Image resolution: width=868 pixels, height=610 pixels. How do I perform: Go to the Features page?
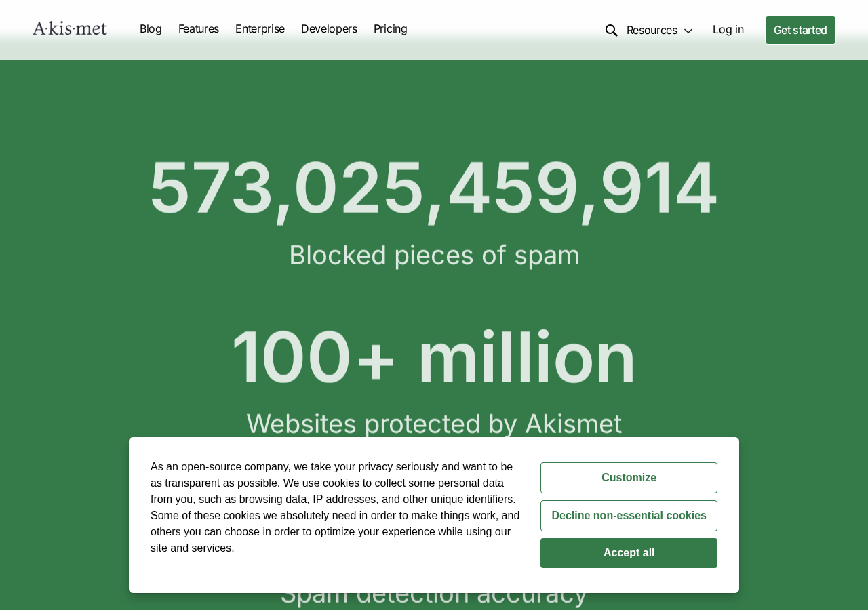pos(199,29)
